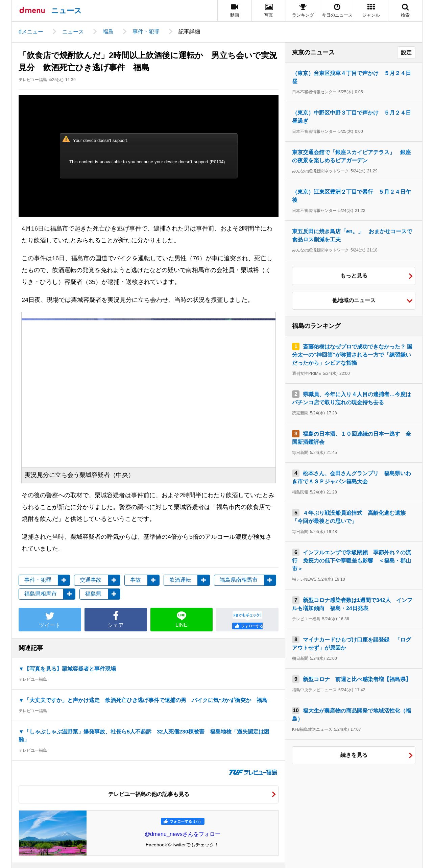
Task: Open the ランキング trophy icon
Action: point(303,10)
